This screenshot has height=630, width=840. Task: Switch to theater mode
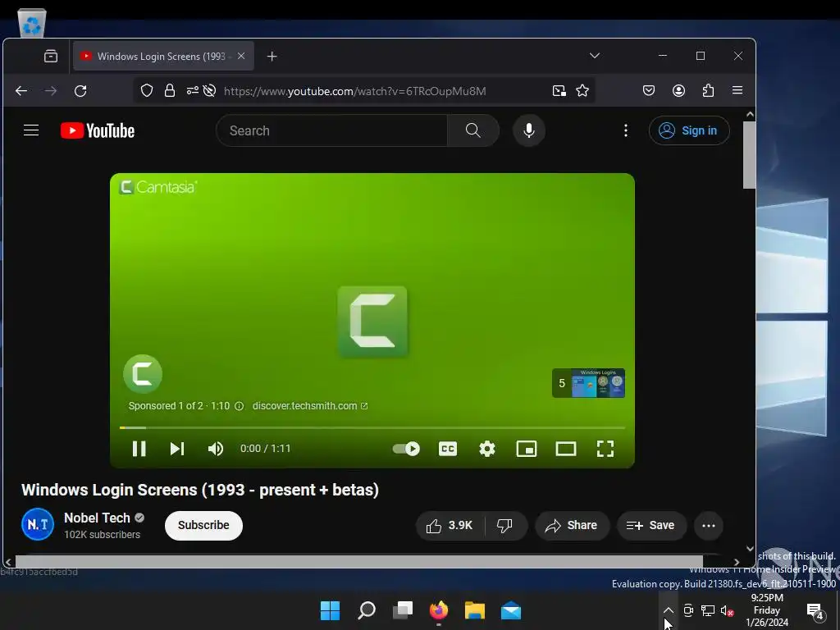(x=566, y=449)
